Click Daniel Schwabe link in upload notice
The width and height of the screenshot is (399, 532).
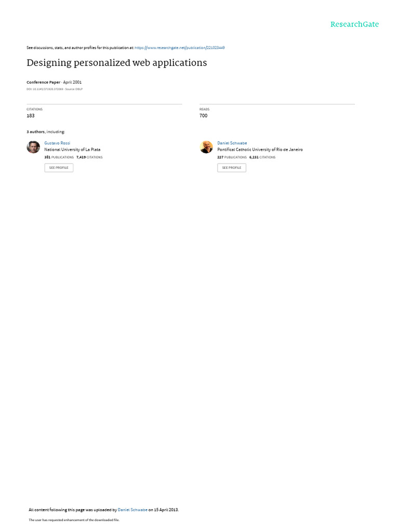pyautogui.click(x=132, y=510)
